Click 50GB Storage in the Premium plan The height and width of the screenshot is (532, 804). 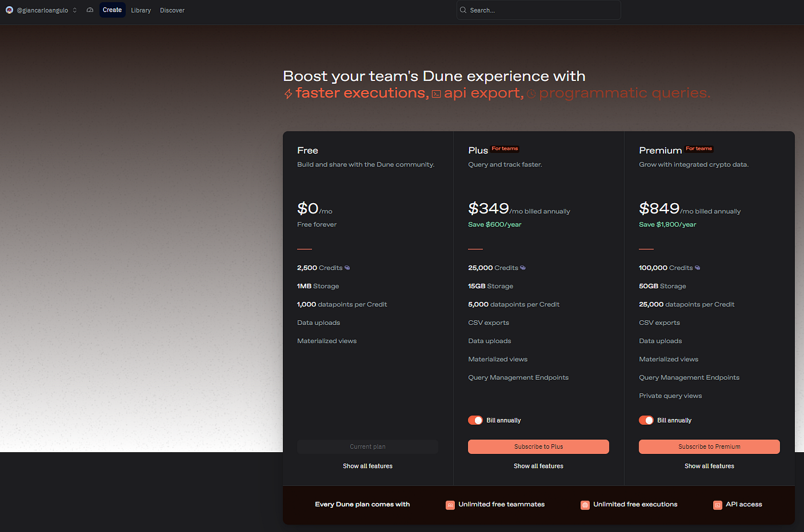(x=663, y=286)
